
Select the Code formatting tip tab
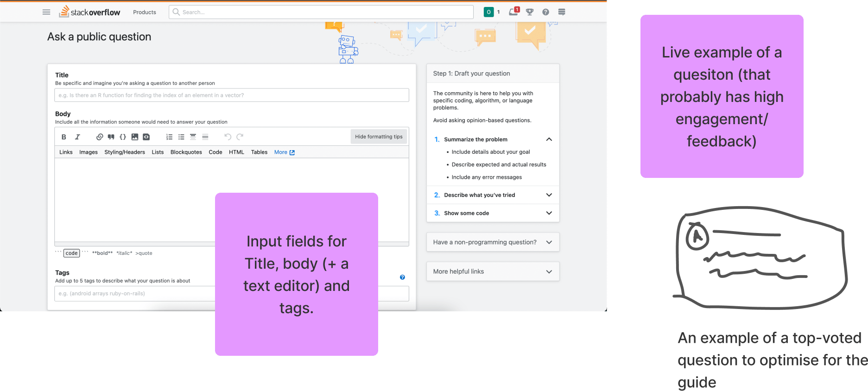tap(215, 152)
